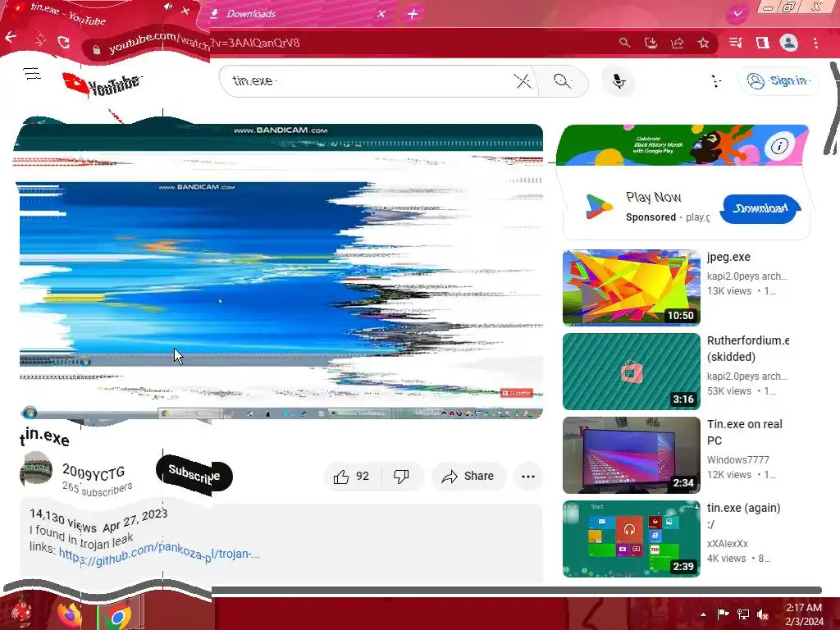Switch to the Downloads tab
The width and height of the screenshot is (840, 630).
click(294, 14)
